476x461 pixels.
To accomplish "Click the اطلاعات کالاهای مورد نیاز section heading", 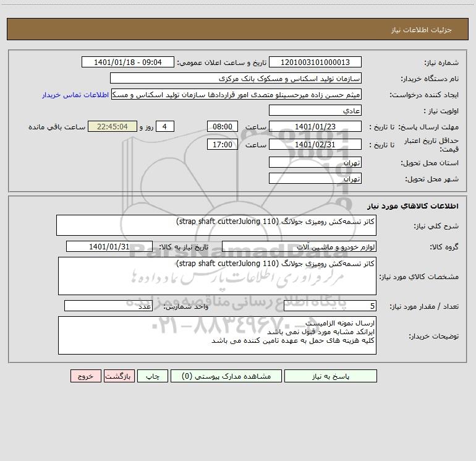I will [412, 206].
